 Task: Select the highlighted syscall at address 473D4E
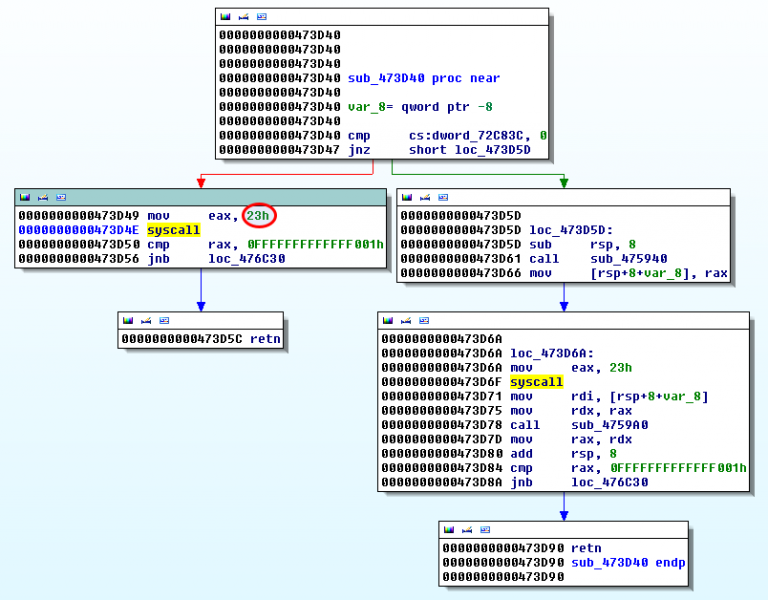pyautogui.click(x=174, y=230)
